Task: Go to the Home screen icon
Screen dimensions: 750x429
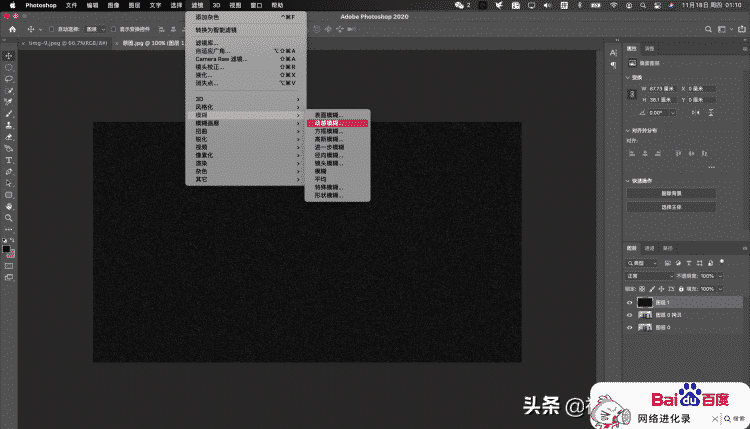Action: click(12, 29)
